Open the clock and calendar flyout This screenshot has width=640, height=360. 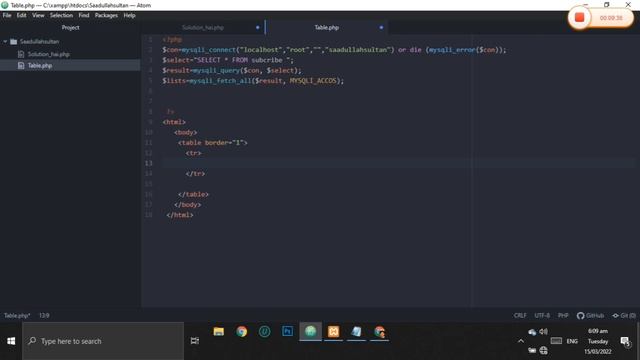coord(598,341)
